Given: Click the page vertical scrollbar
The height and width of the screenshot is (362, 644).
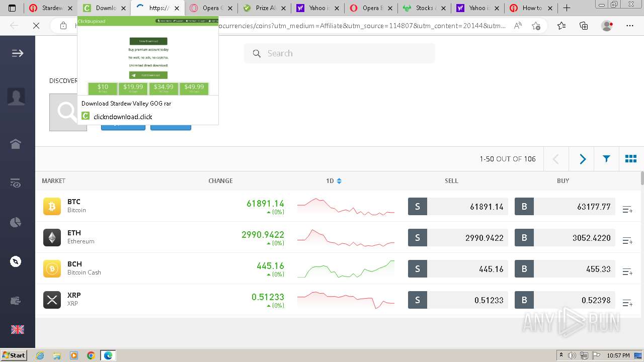Looking at the screenshot, I should 641,178.
